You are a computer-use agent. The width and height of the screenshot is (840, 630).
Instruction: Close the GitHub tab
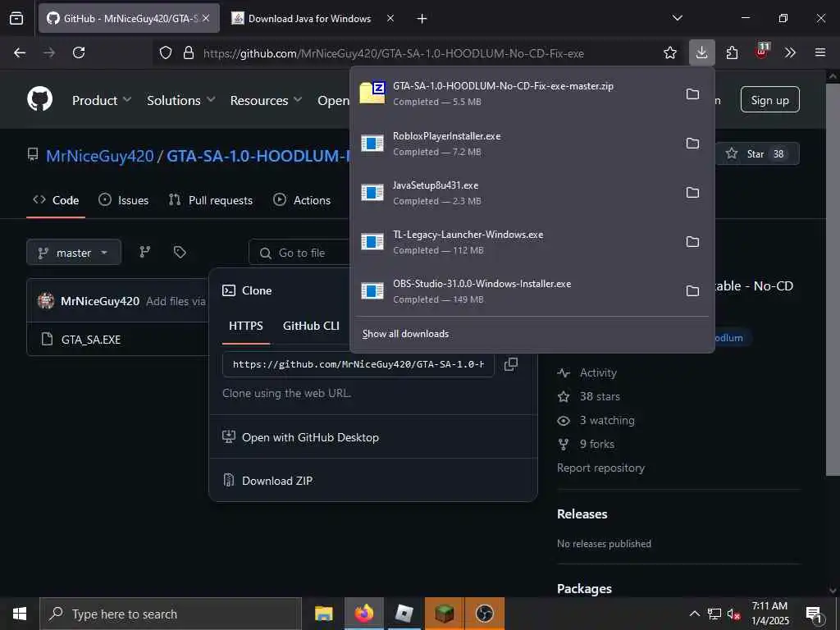206,18
